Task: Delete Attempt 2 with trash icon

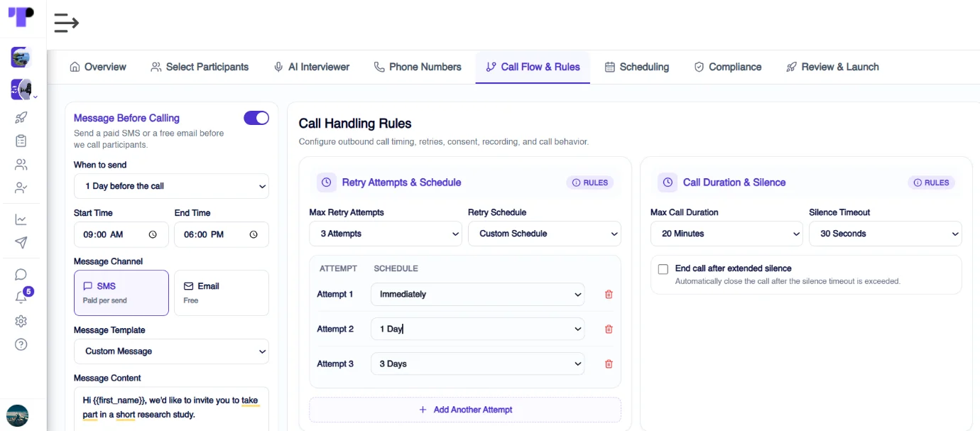Action: pyautogui.click(x=609, y=329)
